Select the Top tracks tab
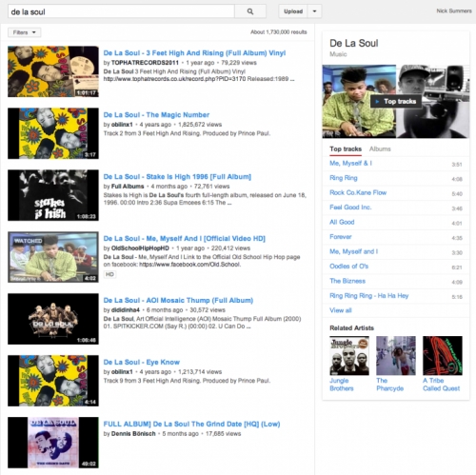This screenshot has height=475, width=476. [x=346, y=148]
